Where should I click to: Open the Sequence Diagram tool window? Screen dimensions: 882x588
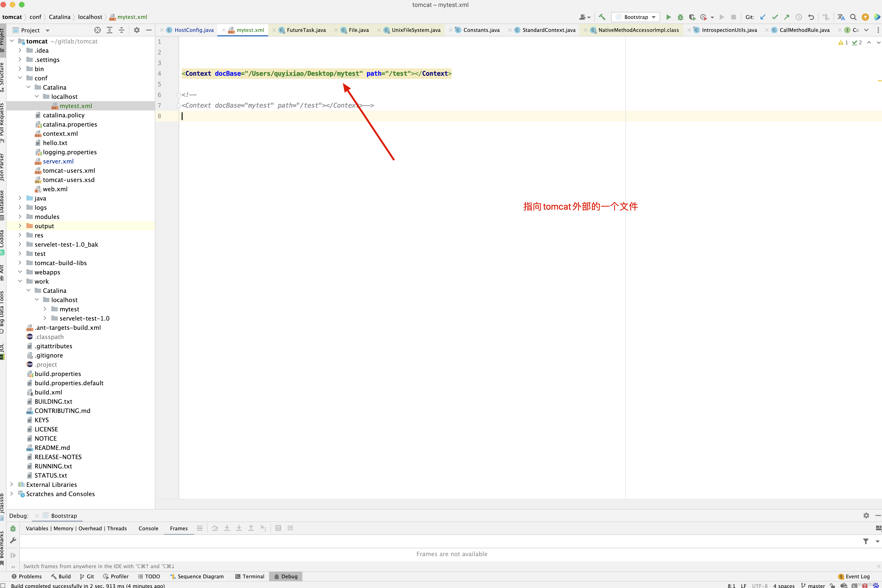pos(197,576)
